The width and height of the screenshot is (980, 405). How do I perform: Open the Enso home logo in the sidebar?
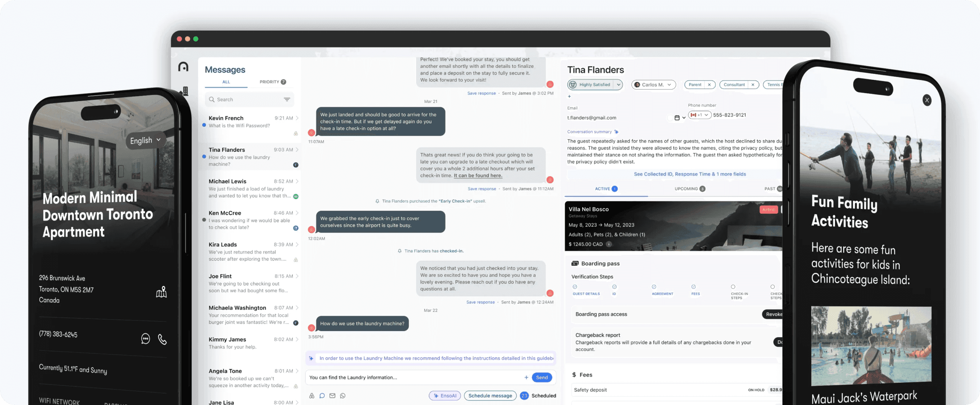pyautogui.click(x=183, y=67)
